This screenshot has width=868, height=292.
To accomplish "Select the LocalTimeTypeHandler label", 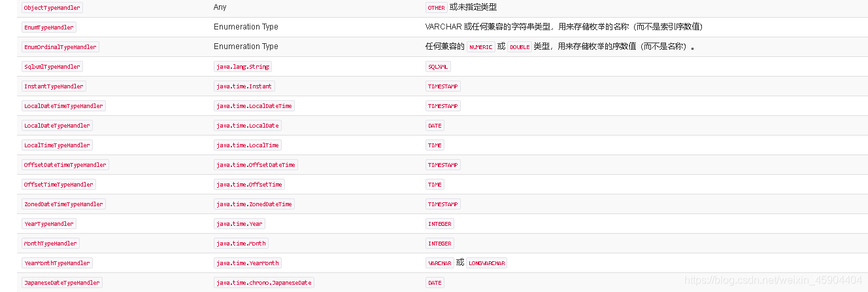I will pos(57,145).
